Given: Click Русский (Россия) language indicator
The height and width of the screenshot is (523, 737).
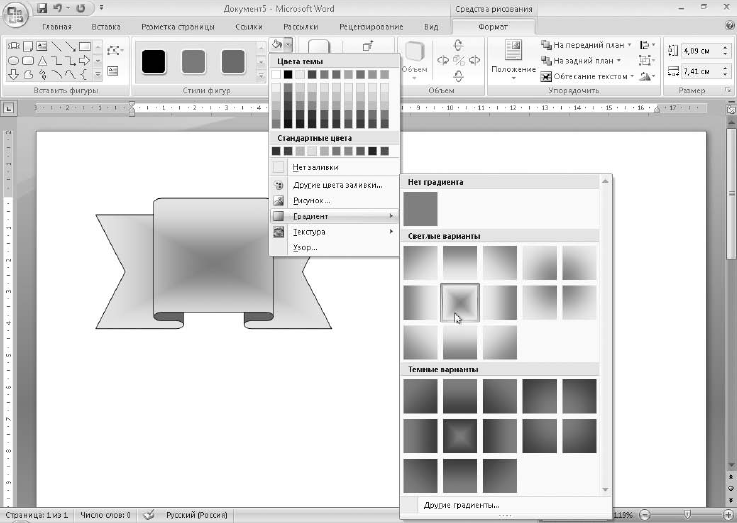Looking at the screenshot, I should 196,515.
